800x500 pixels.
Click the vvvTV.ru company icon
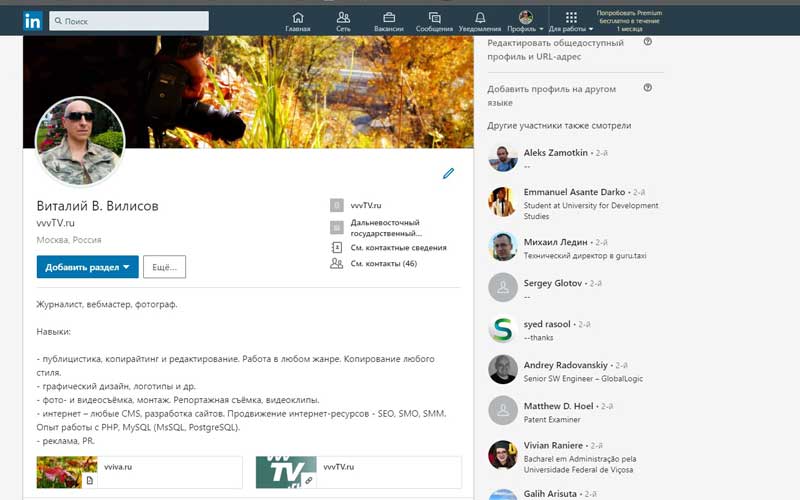(x=337, y=205)
